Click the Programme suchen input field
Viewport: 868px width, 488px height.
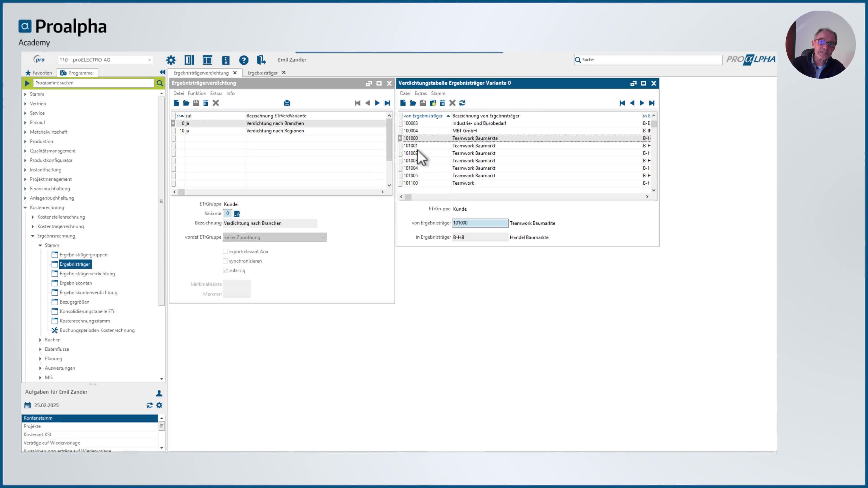pyautogui.click(x=94, y=83)
